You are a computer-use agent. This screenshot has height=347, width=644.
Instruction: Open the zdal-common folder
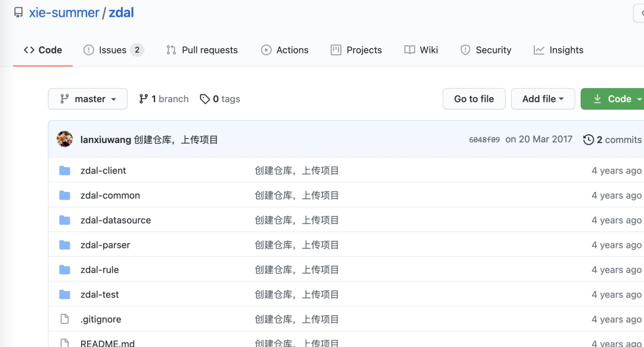[x=110, y=196]
